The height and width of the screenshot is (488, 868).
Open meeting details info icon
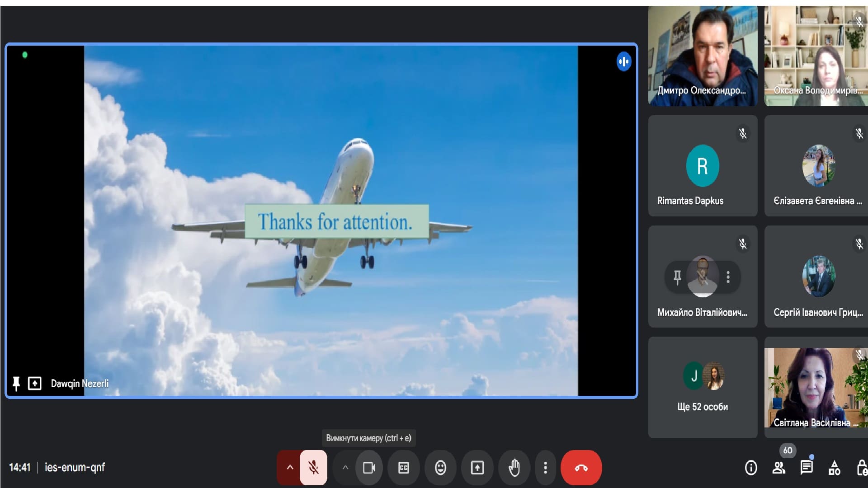751,468
